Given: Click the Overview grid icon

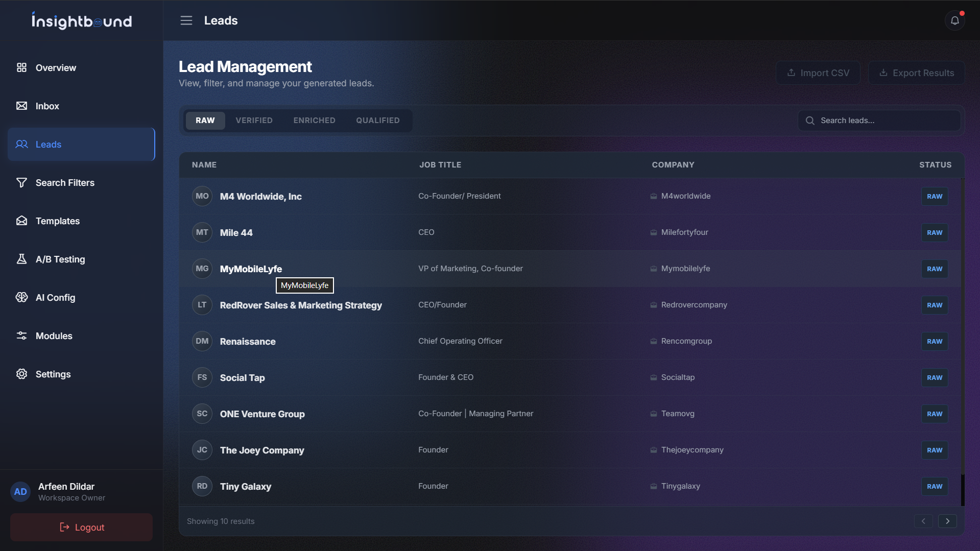Looking at the screenshot, I should pos(21,67).
